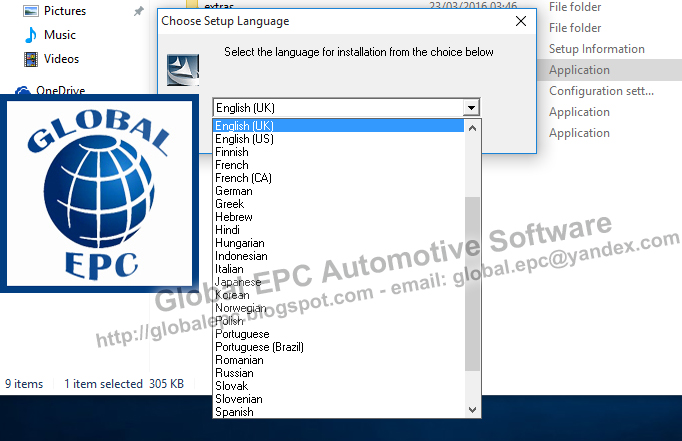The image size is (682, 441).
Task: Open the Music folder in the sidebar
Action: click(x=60, y=35)
